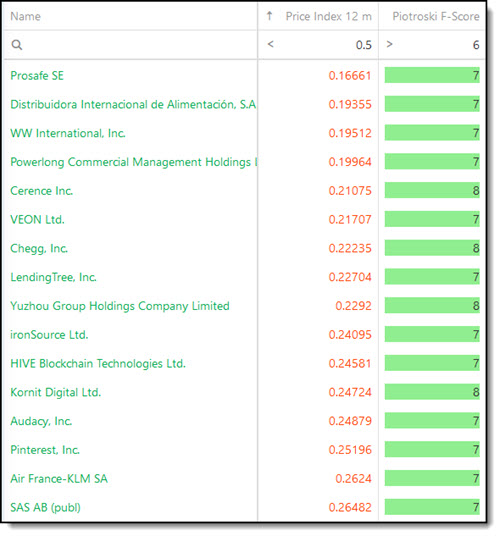The width and height of the screenshot is (500, 536).
Task: Open the Chegg, Inc. company link
Action: pyautogui.click(x=39, y=248)
